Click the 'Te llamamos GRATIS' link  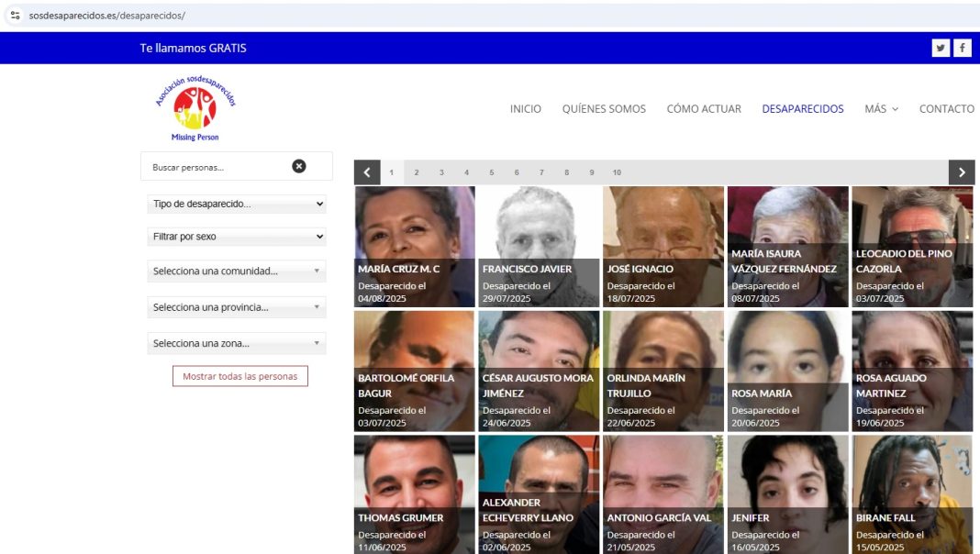(193, 49)
